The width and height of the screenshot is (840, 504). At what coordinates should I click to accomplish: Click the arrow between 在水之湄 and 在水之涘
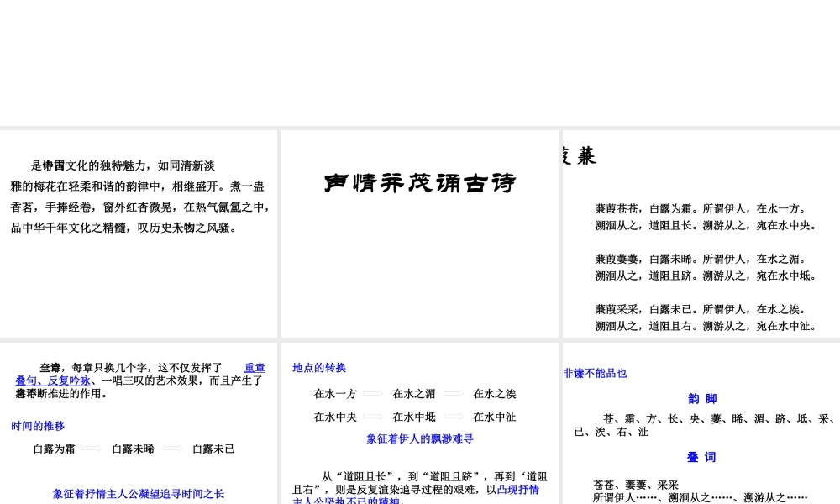tap(454, 394)
